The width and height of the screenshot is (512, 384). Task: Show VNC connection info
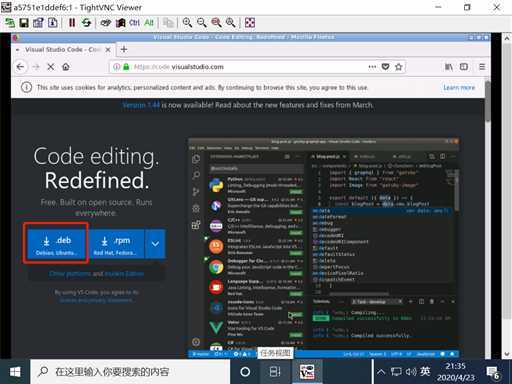coord(53,23)
